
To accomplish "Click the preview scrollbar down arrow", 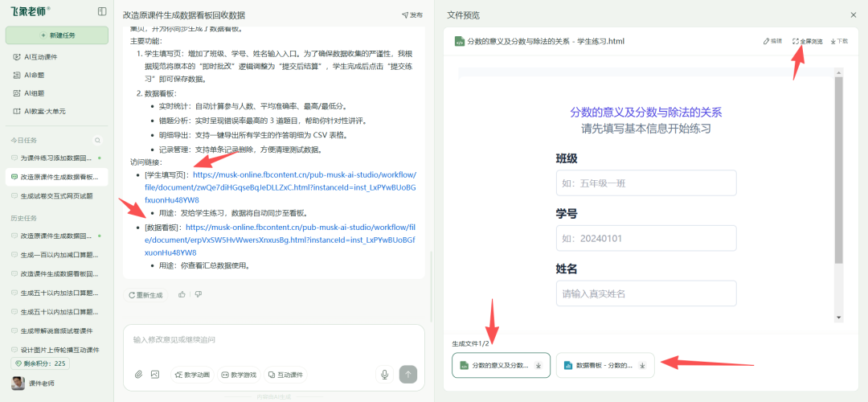I will [838, 318].
